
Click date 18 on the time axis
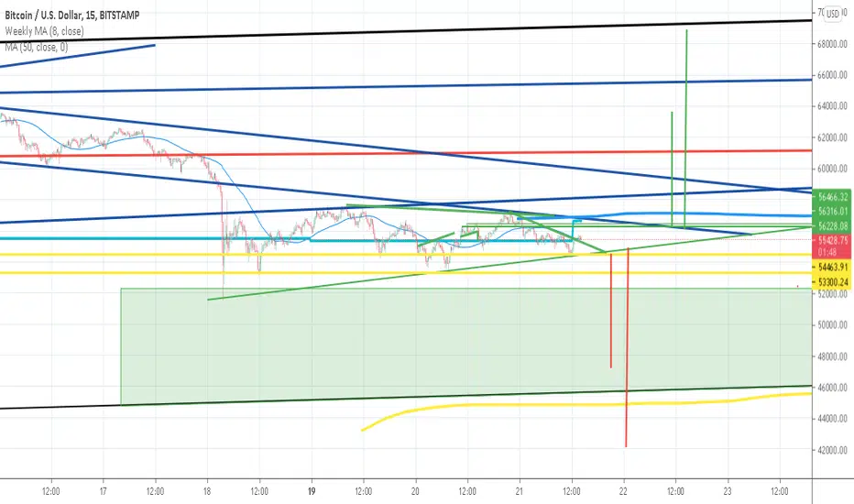pyautogui.click(x=207, y=491)
